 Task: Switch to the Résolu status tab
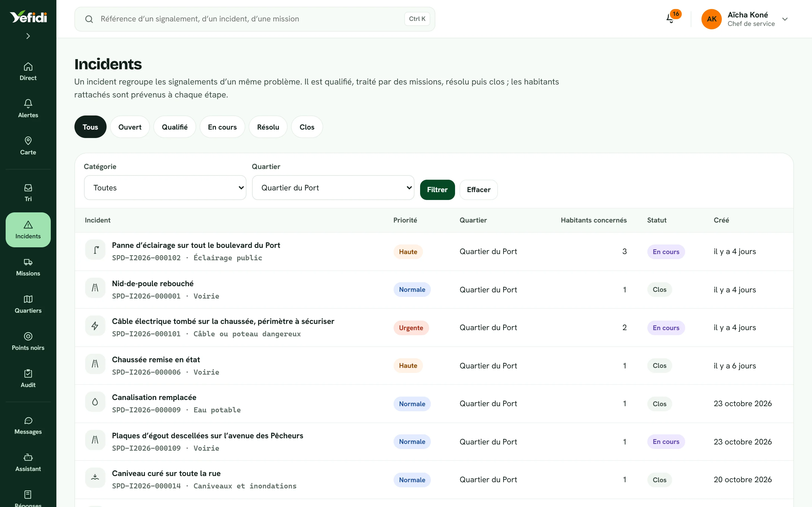point(268,127)
